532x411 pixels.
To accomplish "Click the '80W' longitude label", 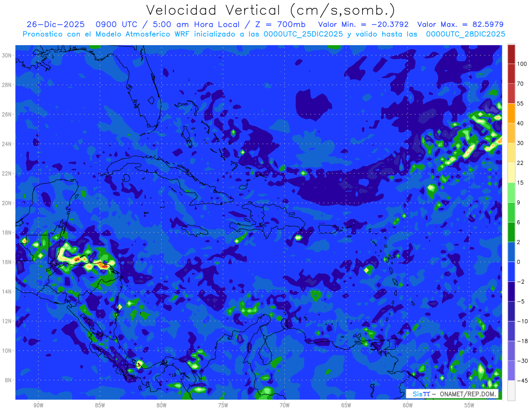I will click(x=161, y=405).
